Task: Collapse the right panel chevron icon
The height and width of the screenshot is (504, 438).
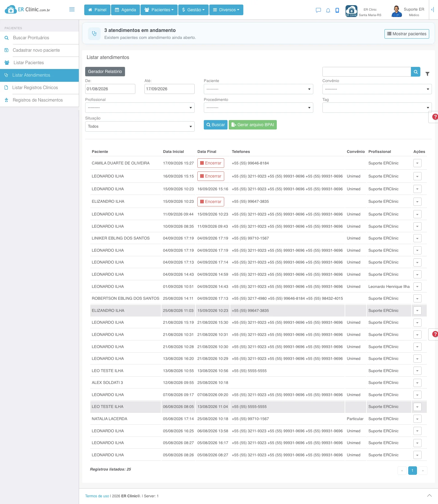Action: coord(433,10)
